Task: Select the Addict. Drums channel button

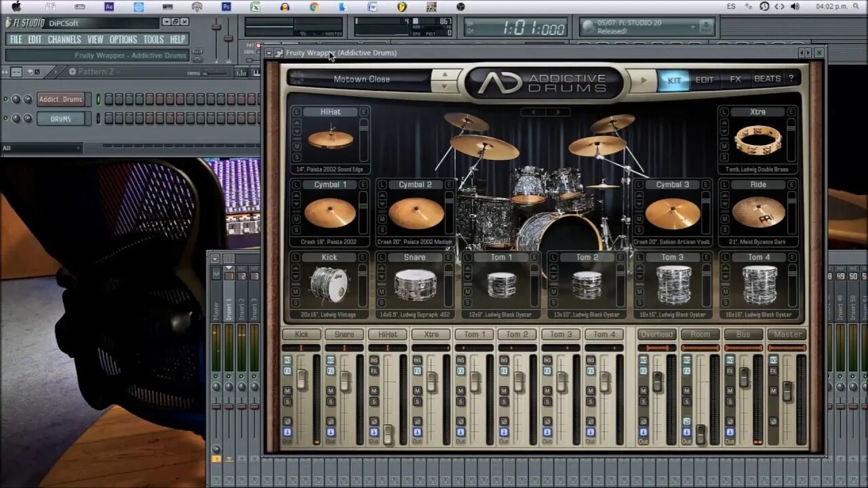Action: [60, 99]
